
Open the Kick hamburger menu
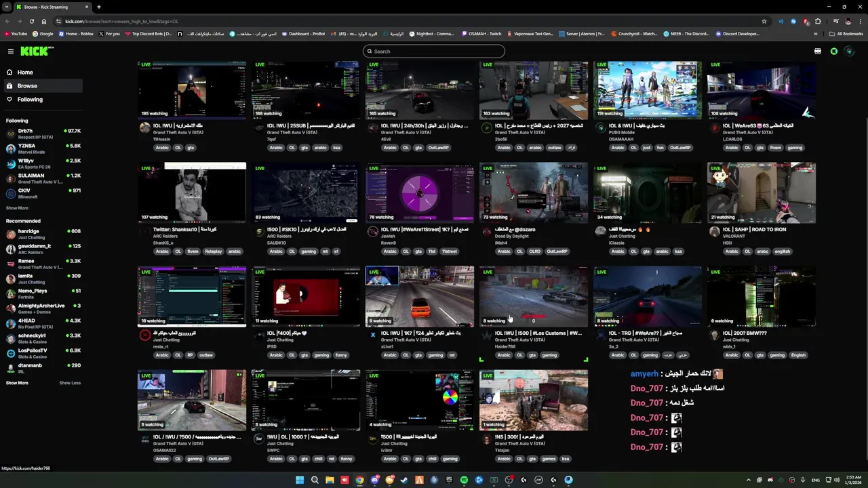coord(11,52)
